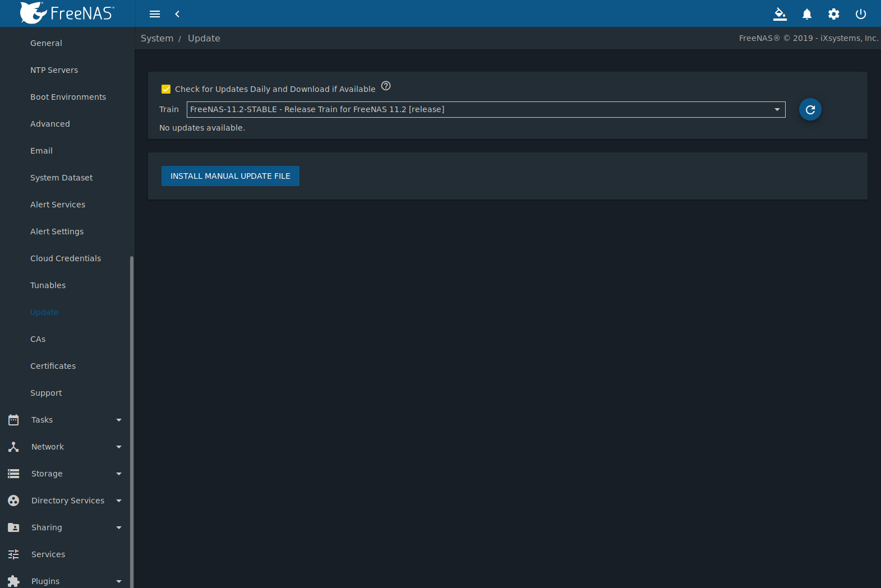Click the System breadcrumb link
Viewport: 881px width, 588px height.
coord(157,38)
